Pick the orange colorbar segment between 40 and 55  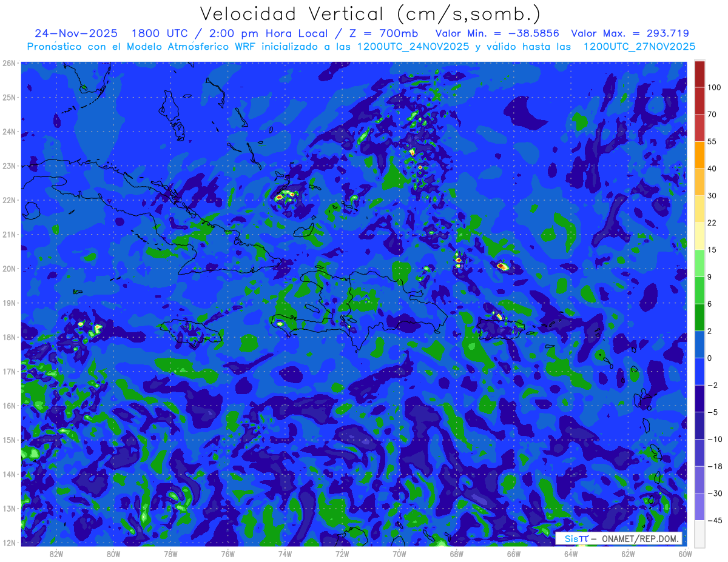pos(700,155)
